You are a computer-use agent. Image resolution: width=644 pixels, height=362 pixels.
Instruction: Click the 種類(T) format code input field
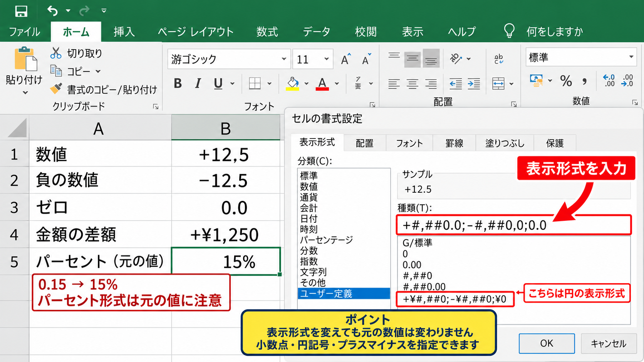coord(514,225)
